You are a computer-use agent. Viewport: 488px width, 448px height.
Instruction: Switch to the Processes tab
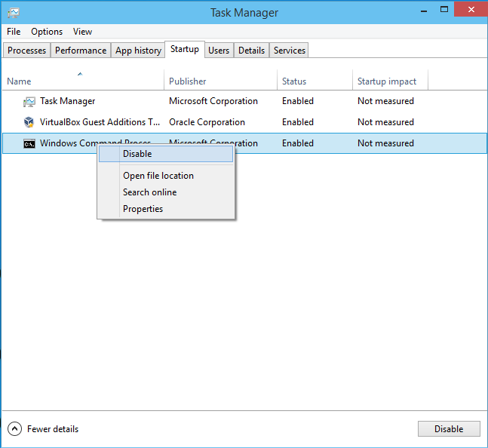[26, 51]
